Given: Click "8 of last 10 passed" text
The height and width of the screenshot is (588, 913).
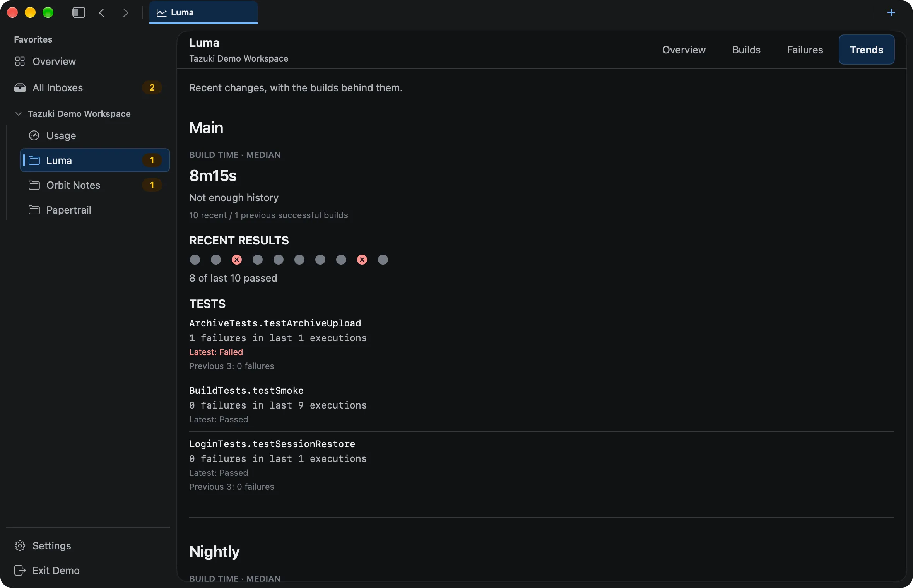Looking at the screenshot, I should 233,278.
